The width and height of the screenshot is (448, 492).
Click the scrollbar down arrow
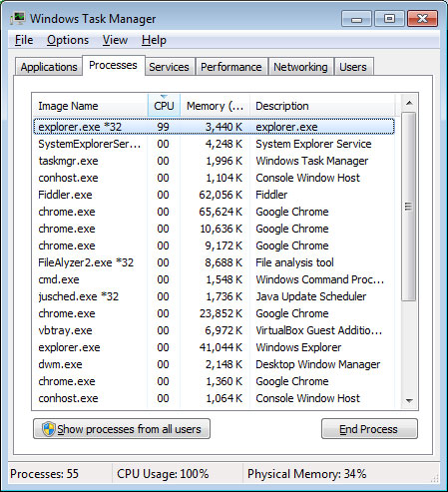coord(409,401)
